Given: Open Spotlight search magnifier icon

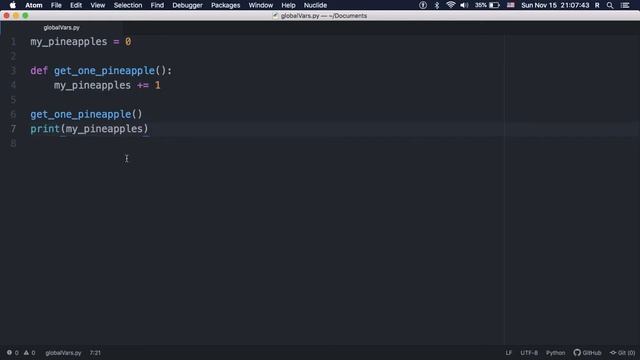Looking at the screenshot, I should (610, 5).
